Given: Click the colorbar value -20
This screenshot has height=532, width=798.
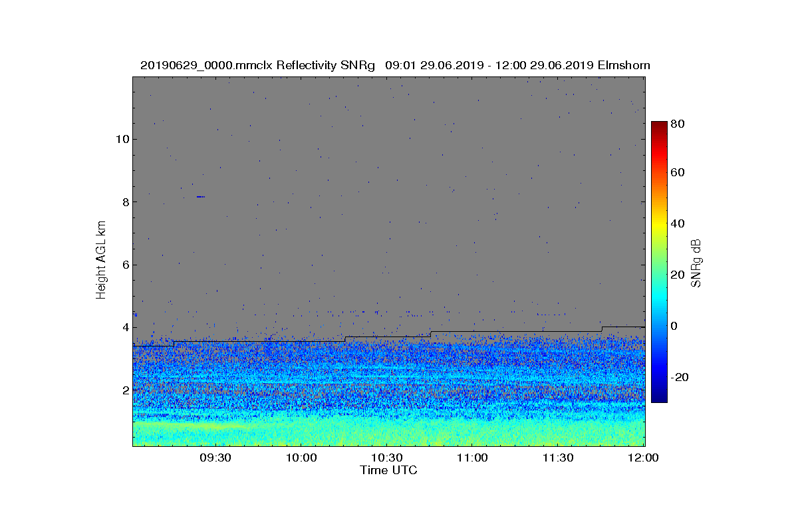Looking at the screenshot, I should 680,377.
